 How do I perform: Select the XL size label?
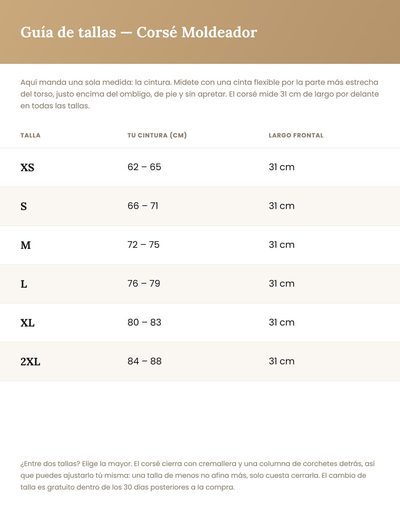tap(27, 323)
